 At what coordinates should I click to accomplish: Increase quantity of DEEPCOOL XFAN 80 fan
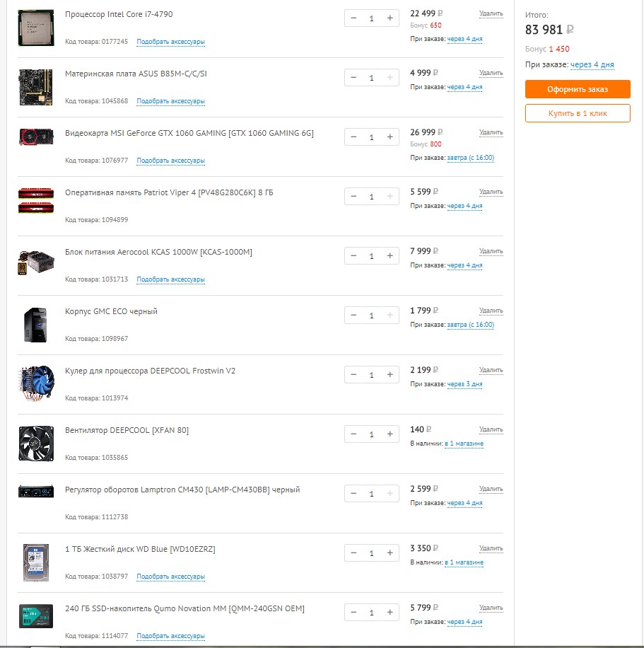pyautogui.click(x=390, y=434)
